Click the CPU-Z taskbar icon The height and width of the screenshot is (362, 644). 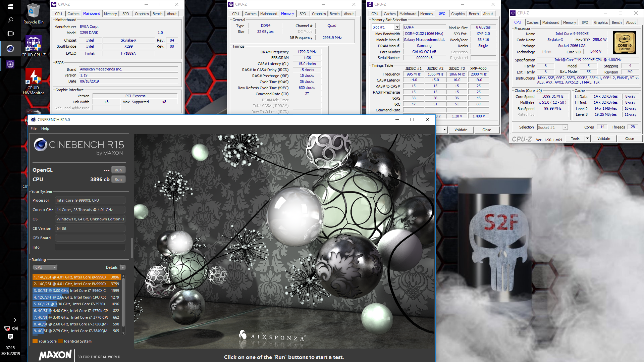click(x=10, y=64)
